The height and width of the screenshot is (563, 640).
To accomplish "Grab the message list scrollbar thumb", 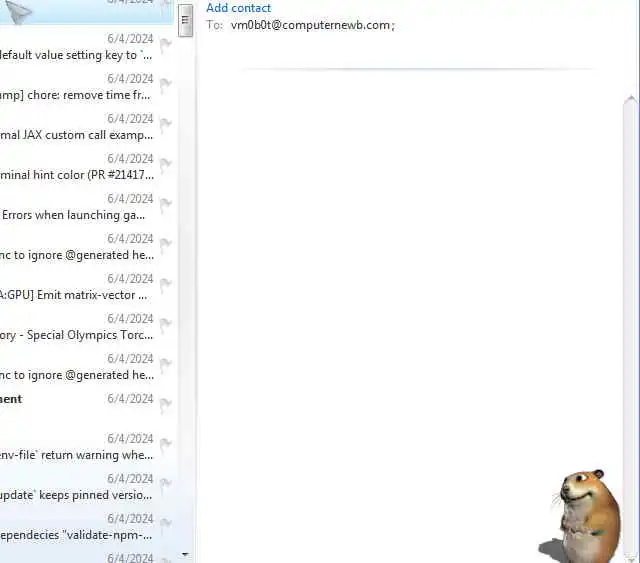I will coord(185,20).
